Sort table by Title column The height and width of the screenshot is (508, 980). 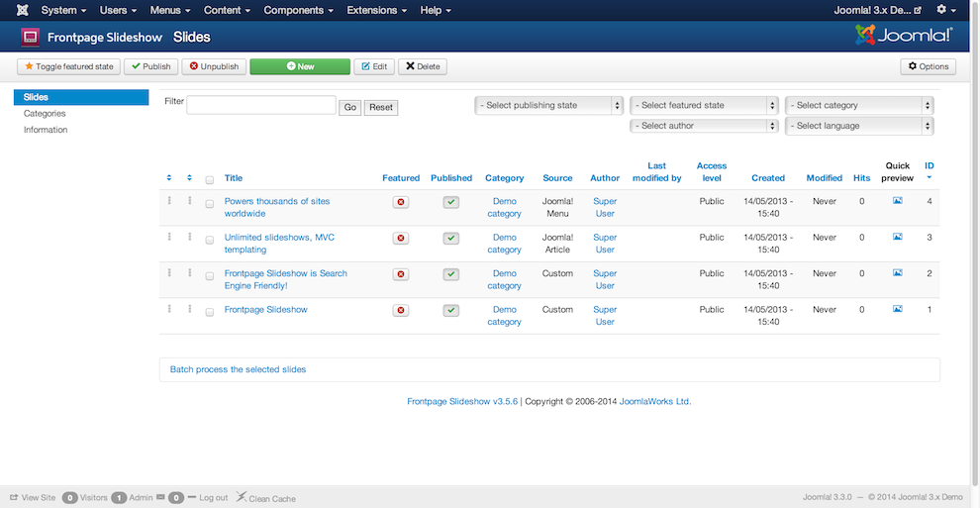(234, 178)
